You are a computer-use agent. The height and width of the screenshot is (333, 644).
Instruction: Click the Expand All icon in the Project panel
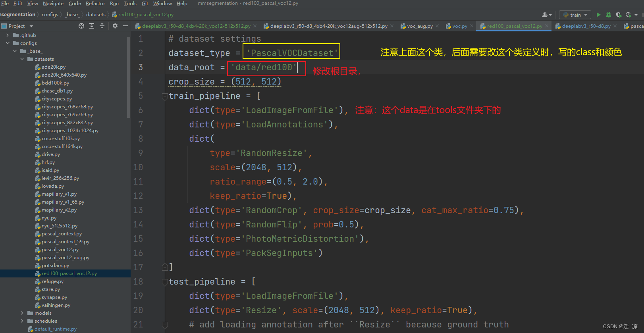click(x=92, y=26)
